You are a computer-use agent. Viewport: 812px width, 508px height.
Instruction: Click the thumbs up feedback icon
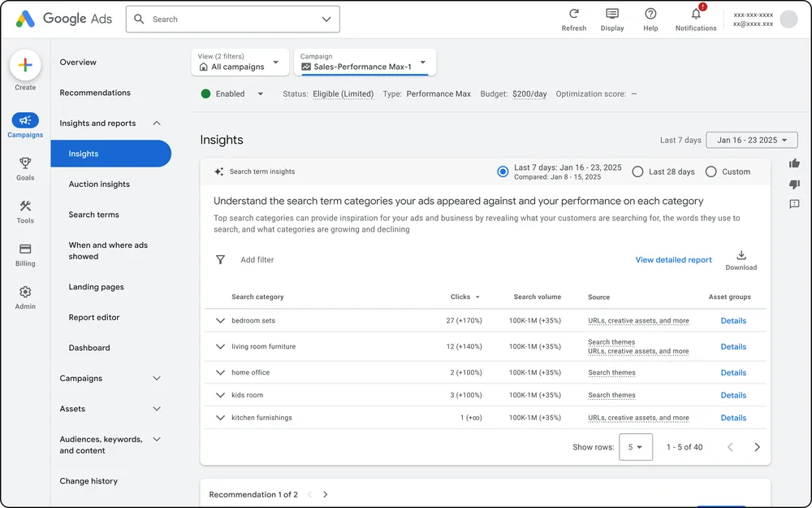coord(794,163)
